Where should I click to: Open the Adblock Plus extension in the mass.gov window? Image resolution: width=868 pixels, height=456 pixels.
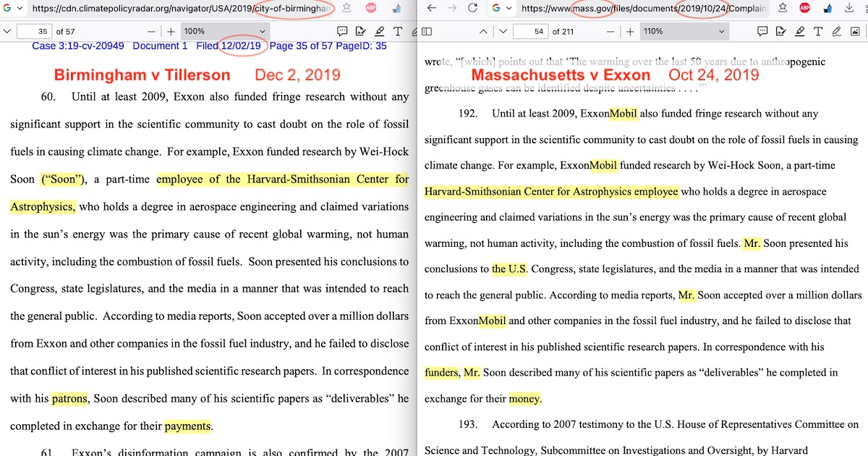[x=805, y=9]
